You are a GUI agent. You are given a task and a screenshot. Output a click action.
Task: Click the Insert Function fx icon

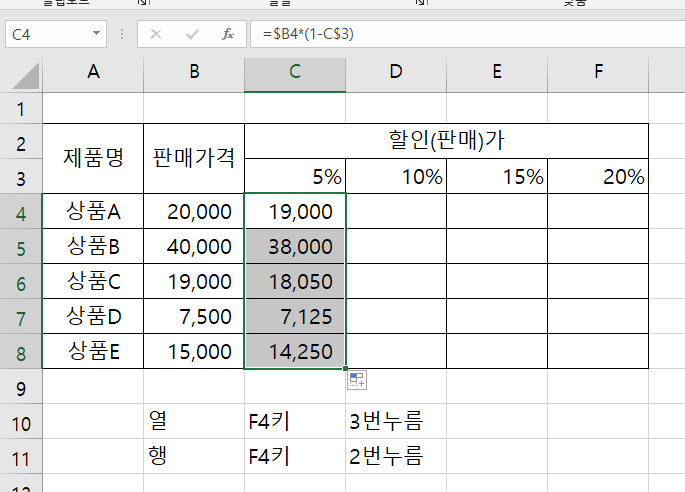coord(228,34)
